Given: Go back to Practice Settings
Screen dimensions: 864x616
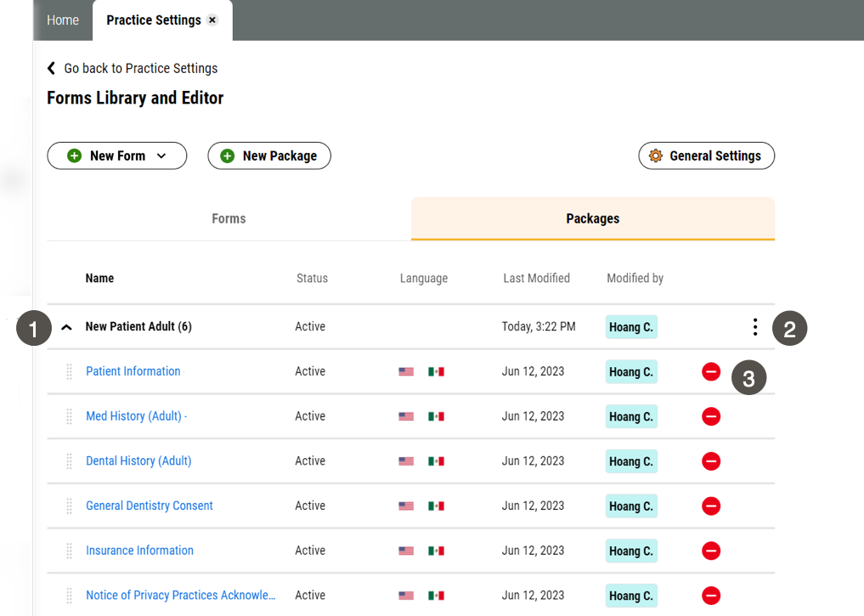Looking at the screenshot, I should (x=133, y=68).
